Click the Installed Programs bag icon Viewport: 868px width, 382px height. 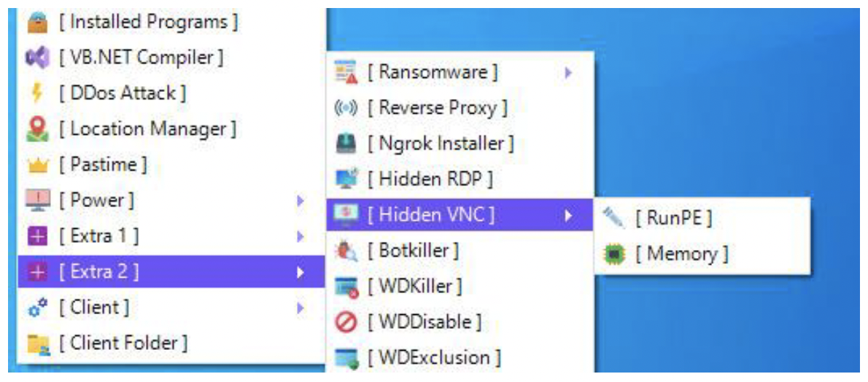(x=38, y=23)
